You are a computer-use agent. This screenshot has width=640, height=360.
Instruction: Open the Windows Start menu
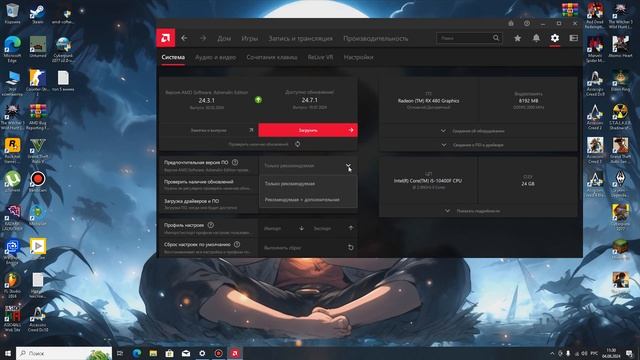point(7,353)
